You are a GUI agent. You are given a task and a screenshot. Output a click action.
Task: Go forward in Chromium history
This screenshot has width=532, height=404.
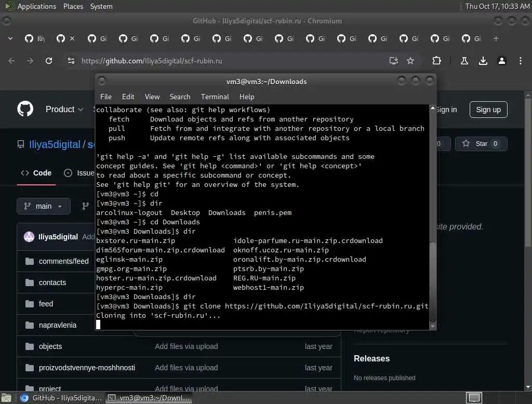coord(30,61)
